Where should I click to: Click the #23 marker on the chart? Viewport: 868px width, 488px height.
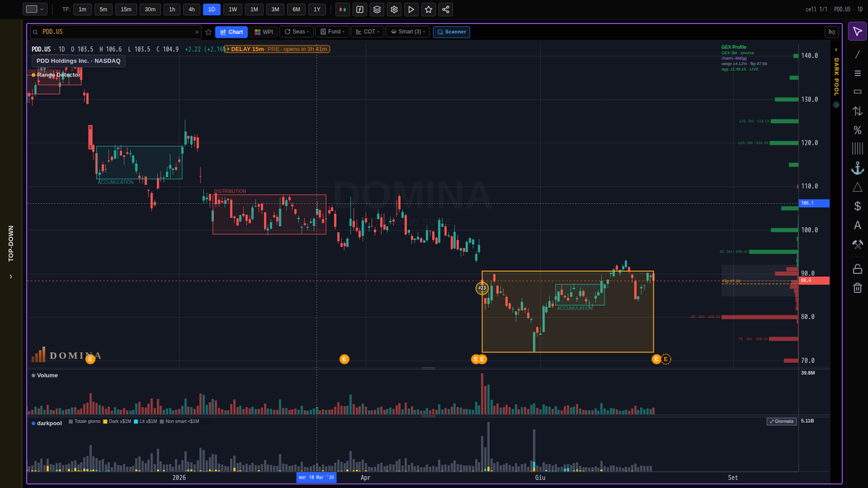pyautogui.click(x=482, y=288)
